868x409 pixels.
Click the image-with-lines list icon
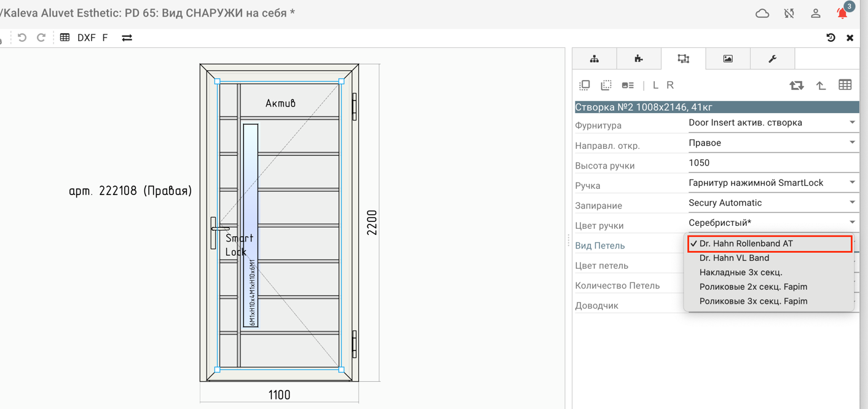(x=628, y=85)
